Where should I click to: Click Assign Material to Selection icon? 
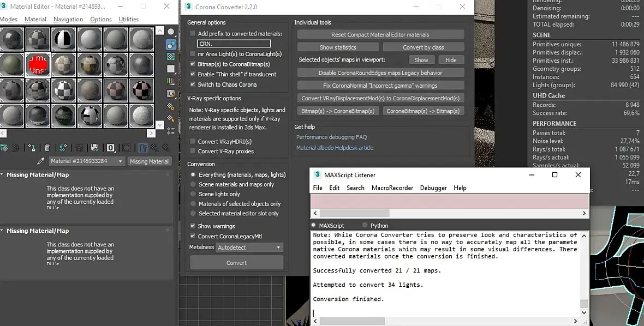pyautogui.click(x=32, y=148)
